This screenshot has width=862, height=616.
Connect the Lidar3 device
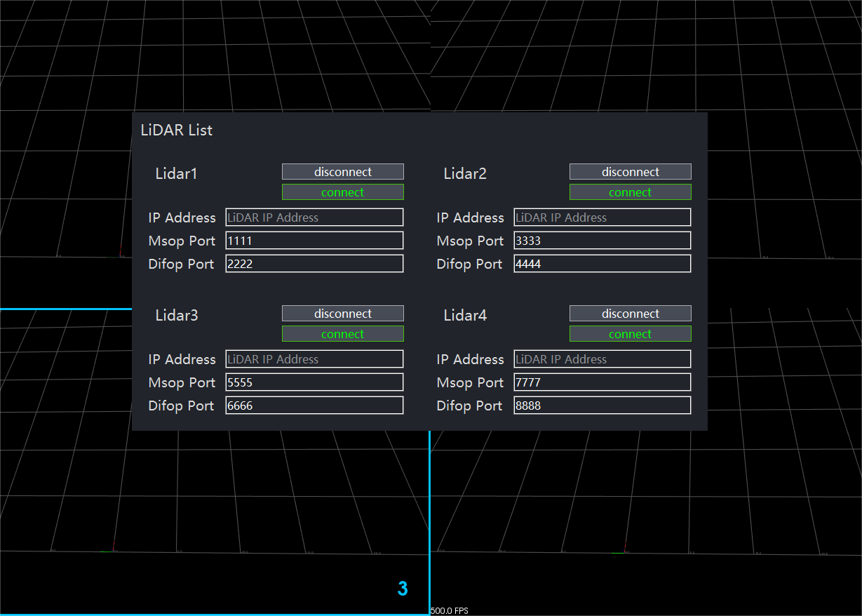(x=342, y=334)
